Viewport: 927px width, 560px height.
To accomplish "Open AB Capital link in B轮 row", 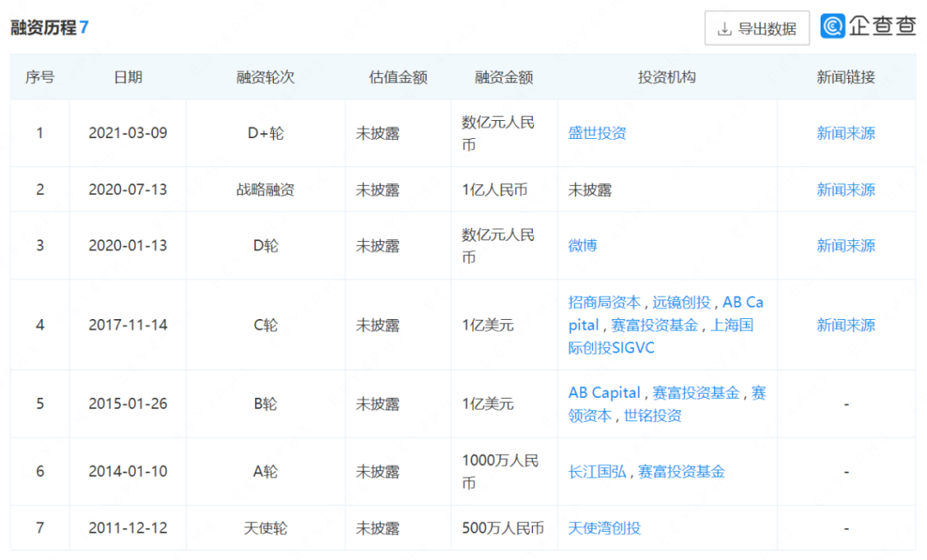I will click(x=604, y=393).
